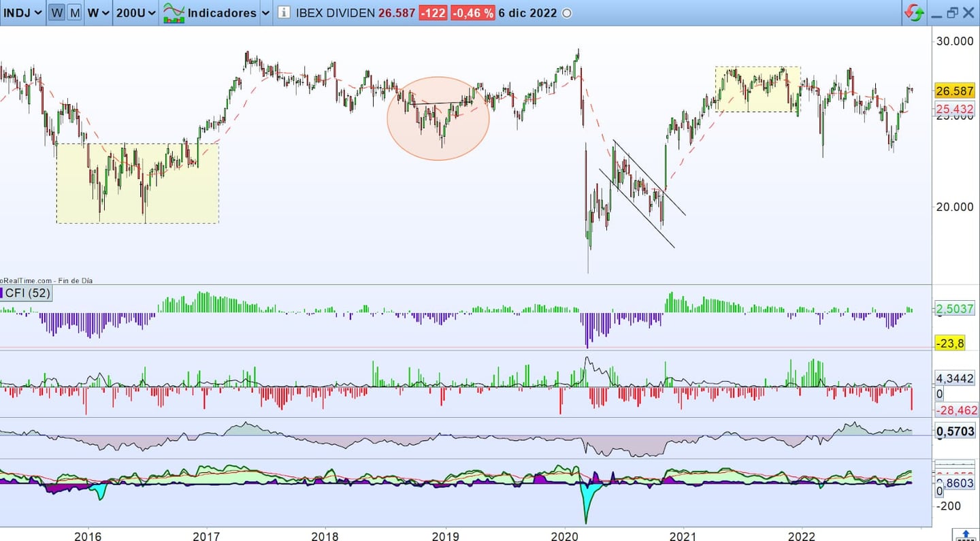Select the highlighted 26.587 price tag icon
The height and width of the screenshot is (541, 980).
tap(954, 90)
